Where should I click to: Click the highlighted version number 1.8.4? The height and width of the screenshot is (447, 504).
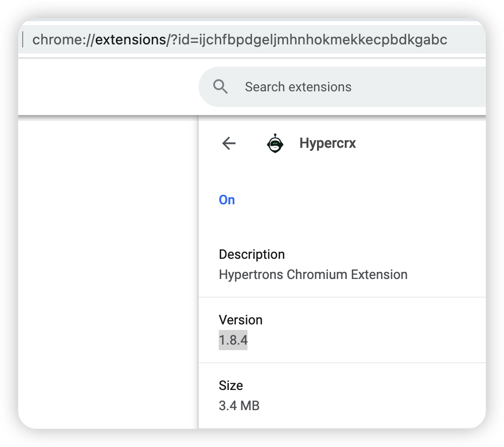(233, 340)
